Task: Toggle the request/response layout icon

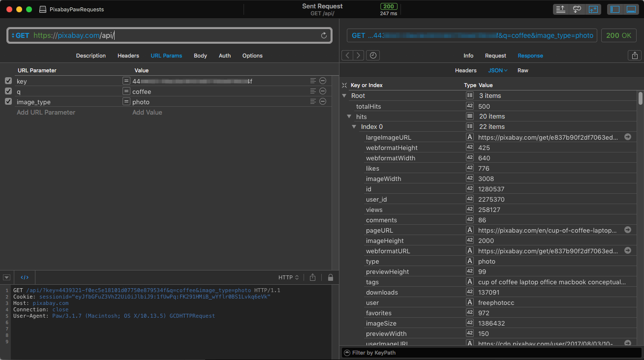Action: 594,9
